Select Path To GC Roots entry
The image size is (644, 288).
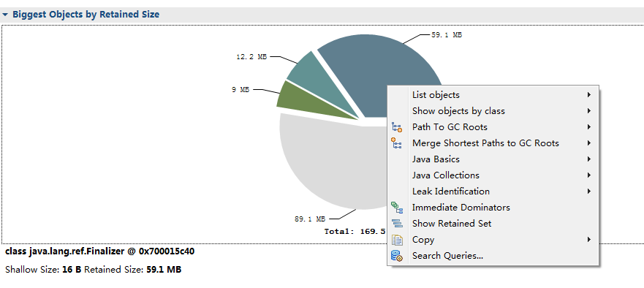[493, 127]
